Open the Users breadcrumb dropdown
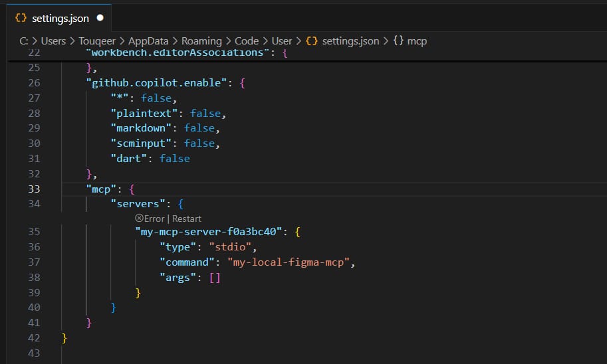 click(53, 41)
